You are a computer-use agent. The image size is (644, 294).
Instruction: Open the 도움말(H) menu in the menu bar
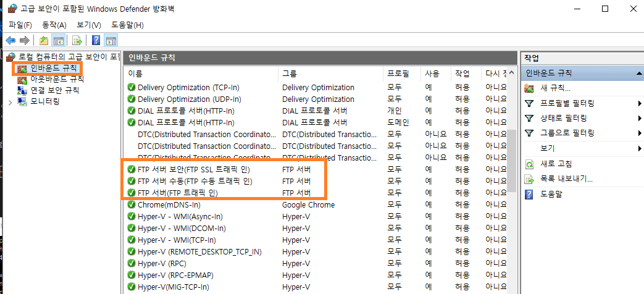(127, 25)
